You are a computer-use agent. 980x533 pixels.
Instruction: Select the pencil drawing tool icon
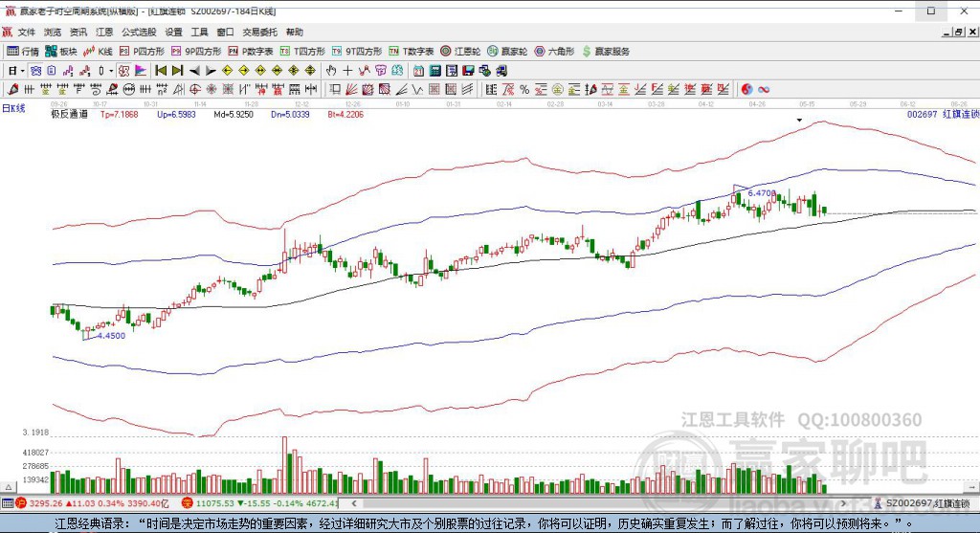coord(12,89)
